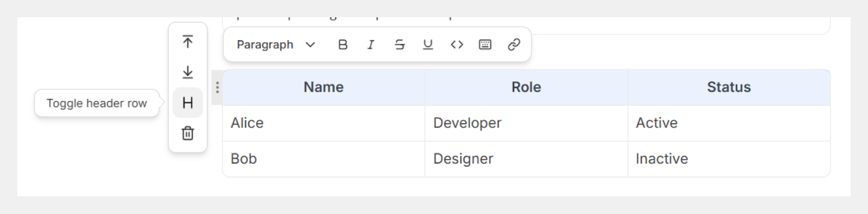Apply underline formatting
The width and height of the screenshot is (868, 214).
428,45
